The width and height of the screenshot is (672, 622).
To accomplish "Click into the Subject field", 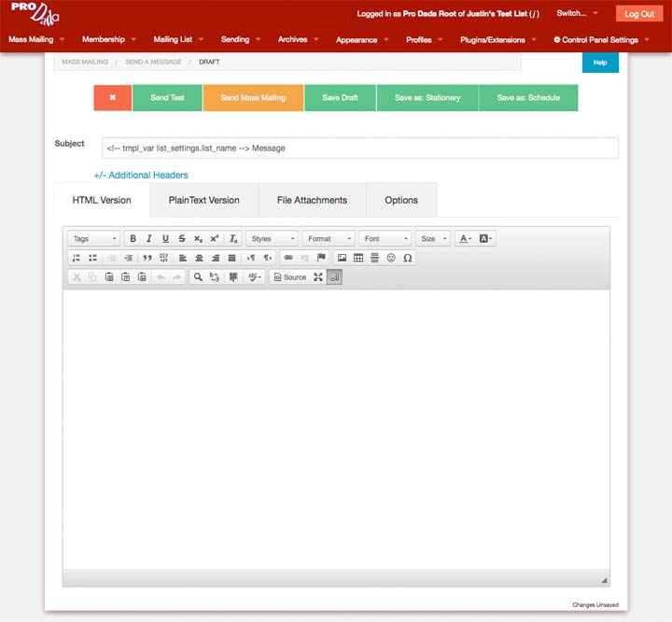I will [359, 148].
